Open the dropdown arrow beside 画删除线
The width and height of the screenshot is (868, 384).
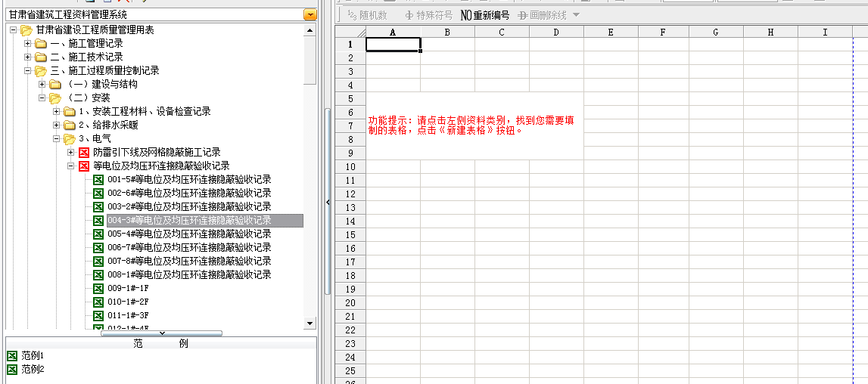point(576,15)
